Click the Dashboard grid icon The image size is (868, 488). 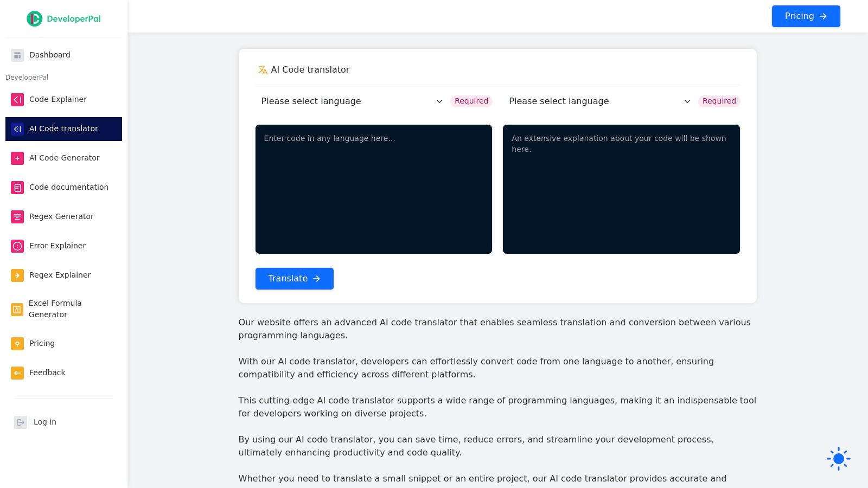click(17, 55)
